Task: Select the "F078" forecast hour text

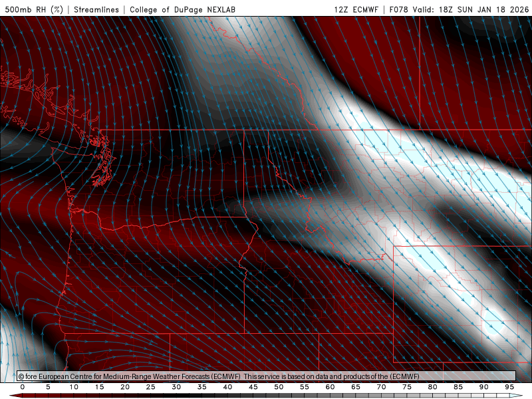Action: 398,9
